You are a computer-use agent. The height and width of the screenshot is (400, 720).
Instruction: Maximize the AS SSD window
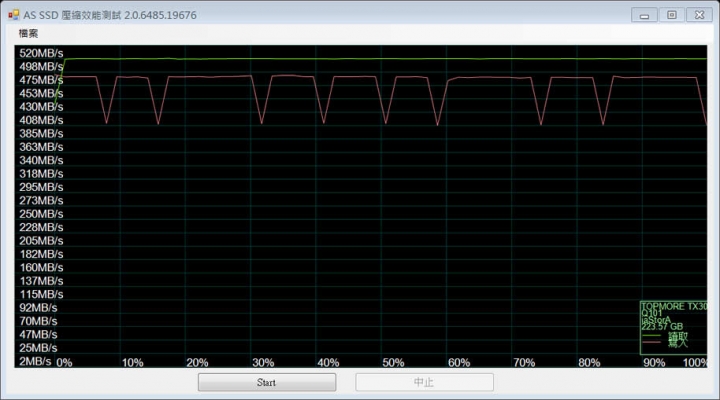point(671,15)
